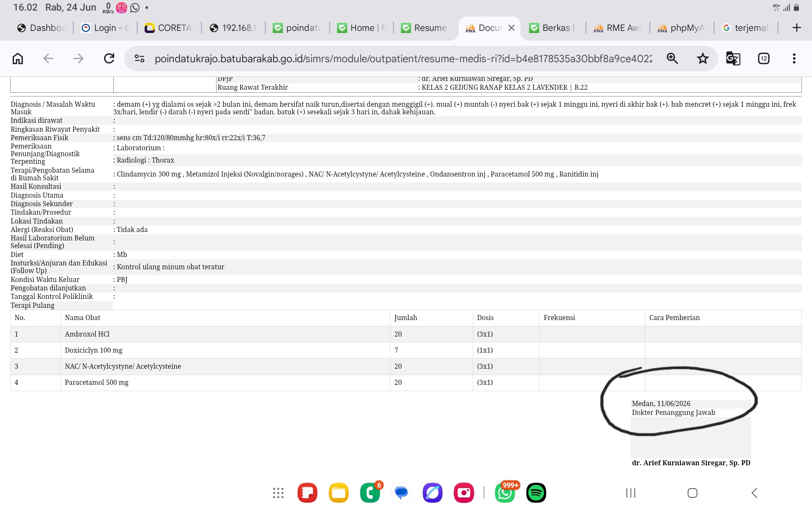Click dr. Arief Kurniawan Siregar signature name
Screen dimensions: 812x508
691,463
